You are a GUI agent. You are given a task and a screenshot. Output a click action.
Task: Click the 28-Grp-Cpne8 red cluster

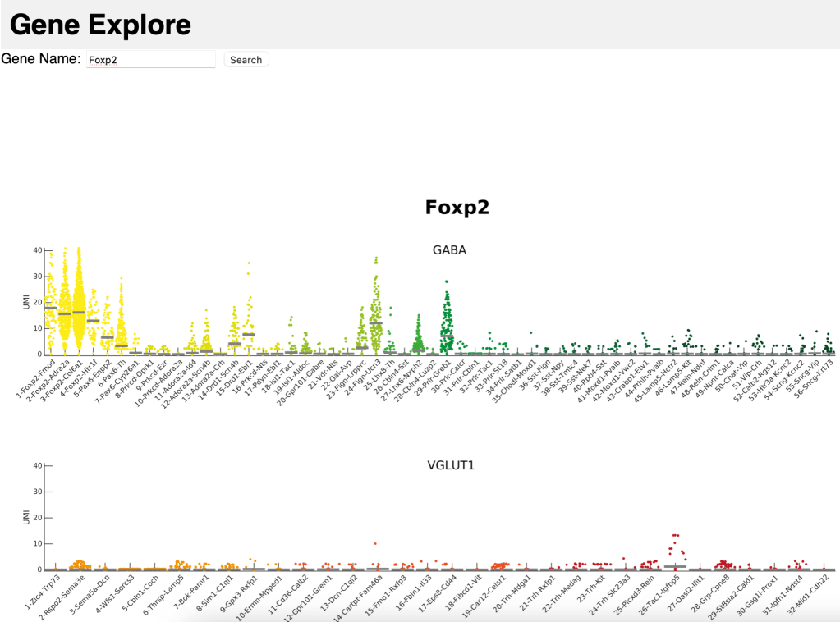click(x=723, y=565)
